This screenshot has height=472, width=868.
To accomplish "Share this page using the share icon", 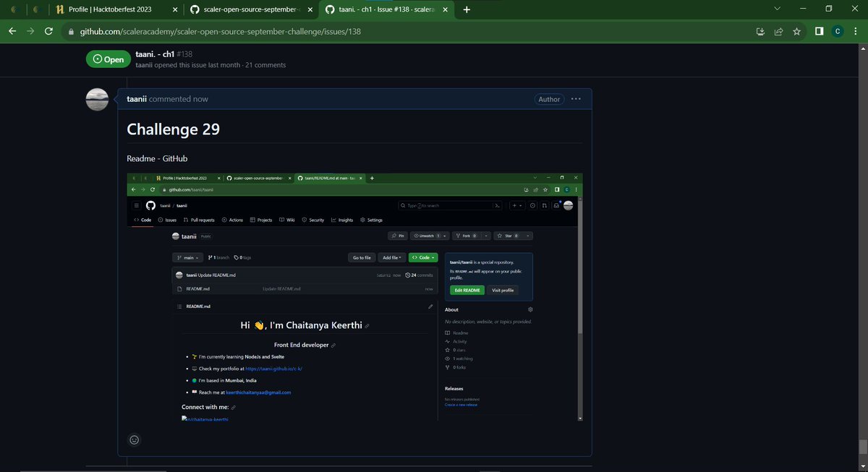I will coord(778,32).
